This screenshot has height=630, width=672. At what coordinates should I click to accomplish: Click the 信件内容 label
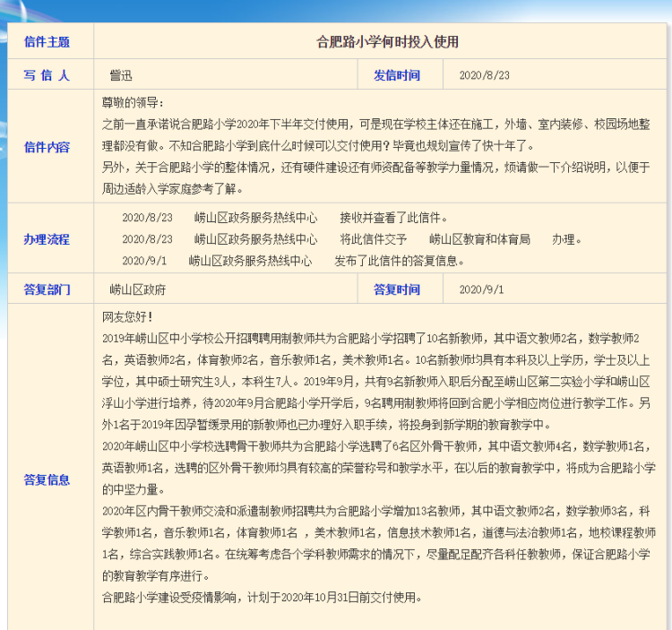(x=47, y=147)
